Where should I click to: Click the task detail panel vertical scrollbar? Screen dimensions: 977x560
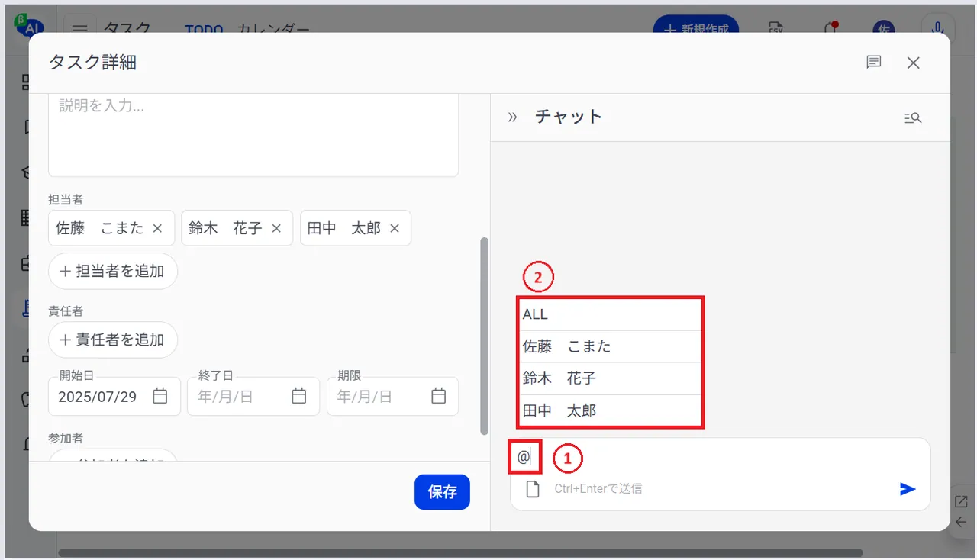point(484,336)
